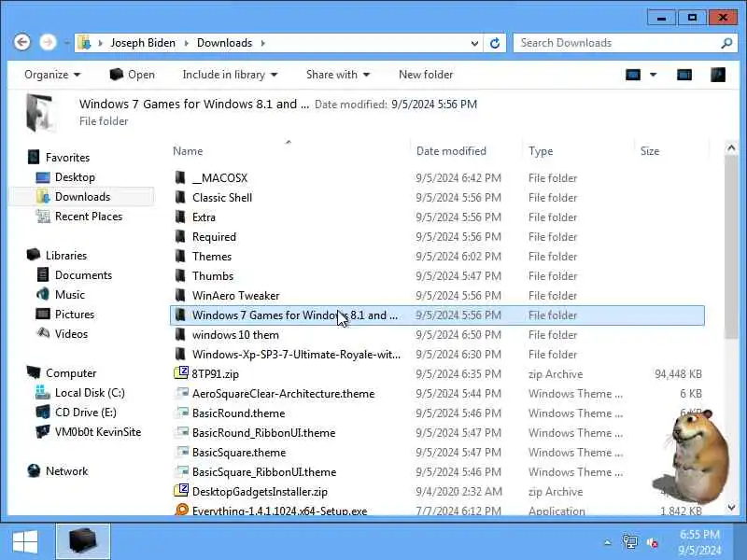Go back using the Back arrow button
Viewport: 747px width, 560px height.
click(x=21, y=43)
